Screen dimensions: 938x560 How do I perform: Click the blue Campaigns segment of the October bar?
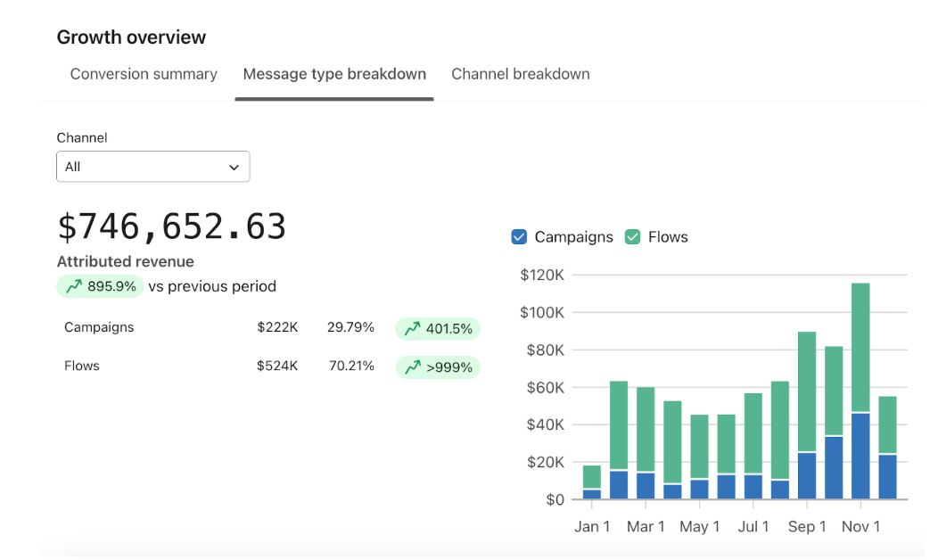point(834,467)
